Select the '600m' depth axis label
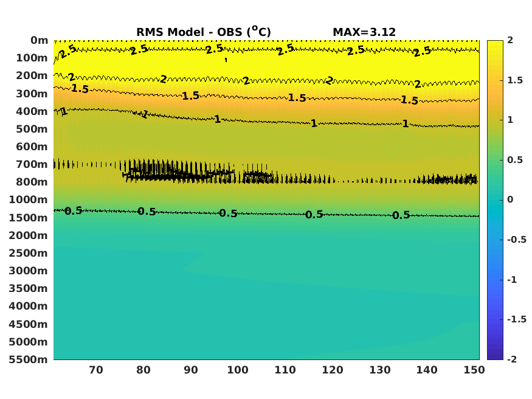This screenshot has height=399, width=532. (x=32, y=147)
